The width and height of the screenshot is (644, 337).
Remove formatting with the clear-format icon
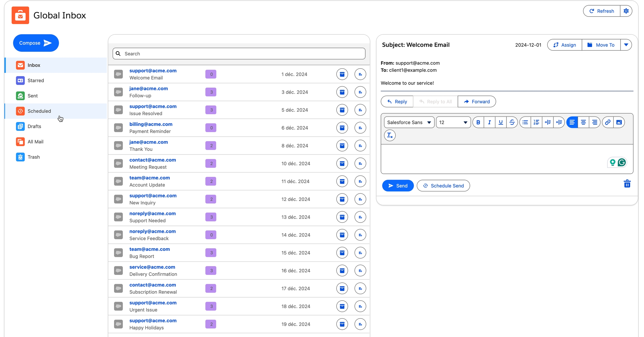point(390,135)
